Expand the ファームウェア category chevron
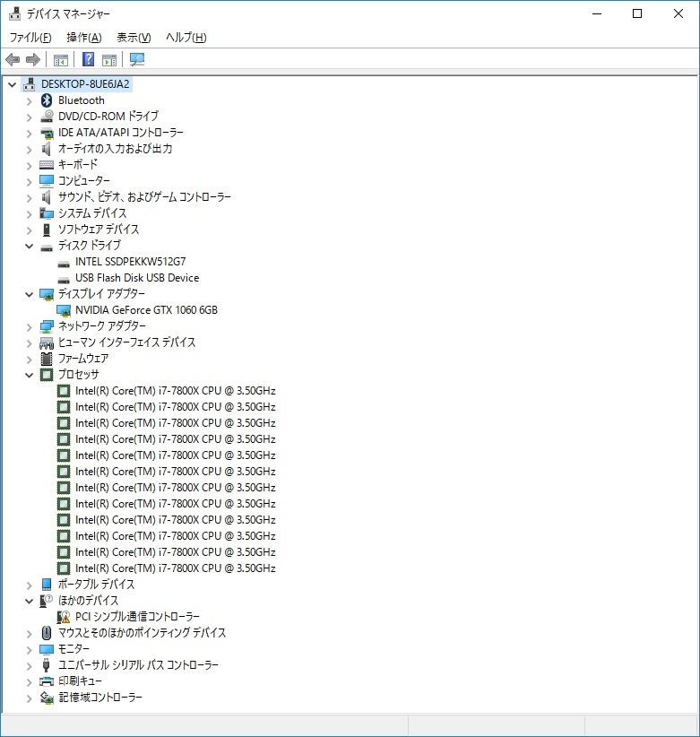The width and height of the screenshot is (700, 737). pos(29,360)
